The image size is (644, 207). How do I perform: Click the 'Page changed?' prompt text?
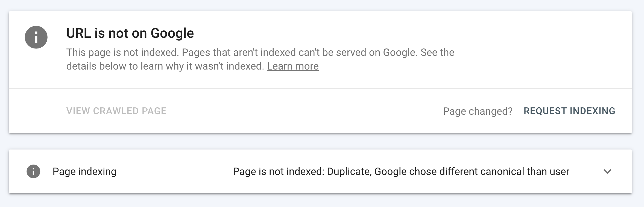click(x=478, y=111)
